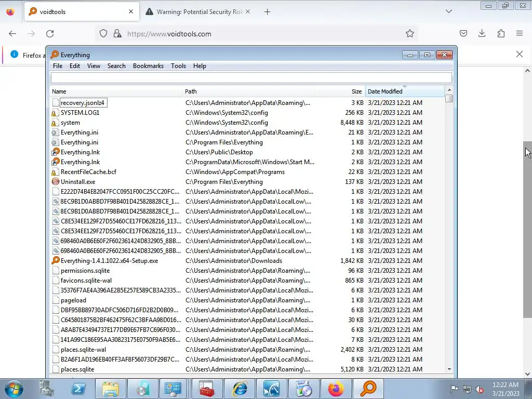
Task: Sort results by Path column header
Action: (x=248, y=91)
